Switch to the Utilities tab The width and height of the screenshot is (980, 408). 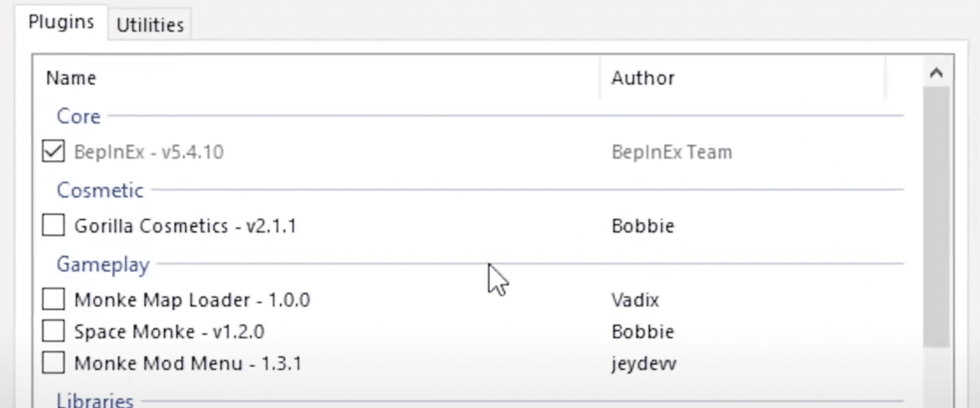tap(150, 25)
